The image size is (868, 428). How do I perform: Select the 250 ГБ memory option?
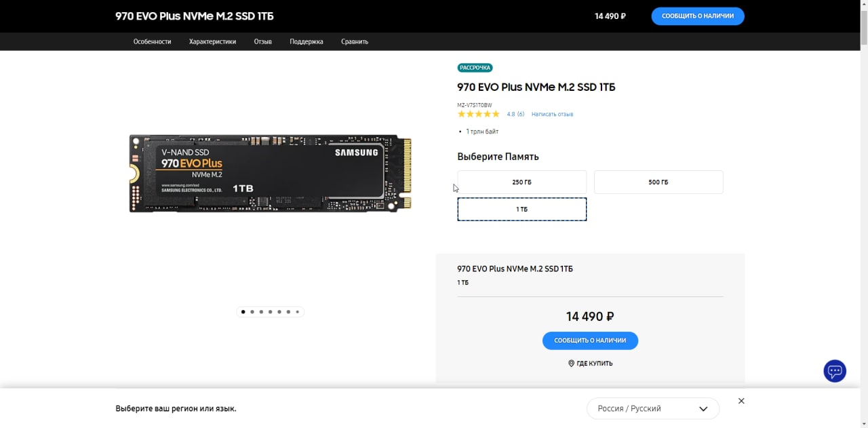[521, 182]
